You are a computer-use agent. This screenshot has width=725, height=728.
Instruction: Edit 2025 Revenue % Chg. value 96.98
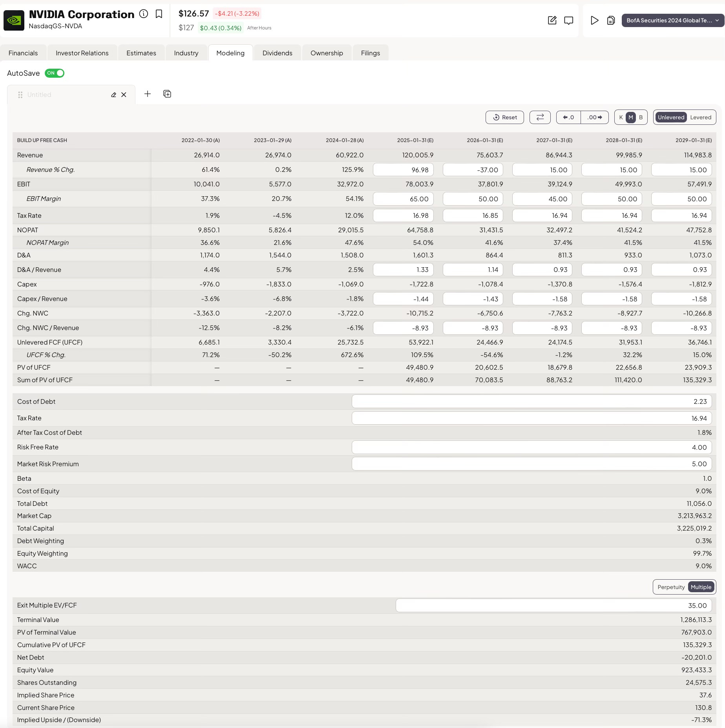click(404, 170)
